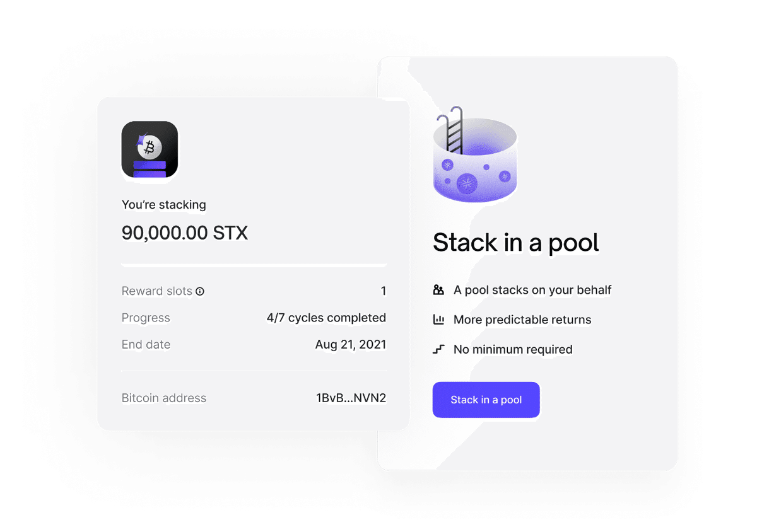Select the 4/7 cycles completed progress indicator

click(x=326, y=318)
